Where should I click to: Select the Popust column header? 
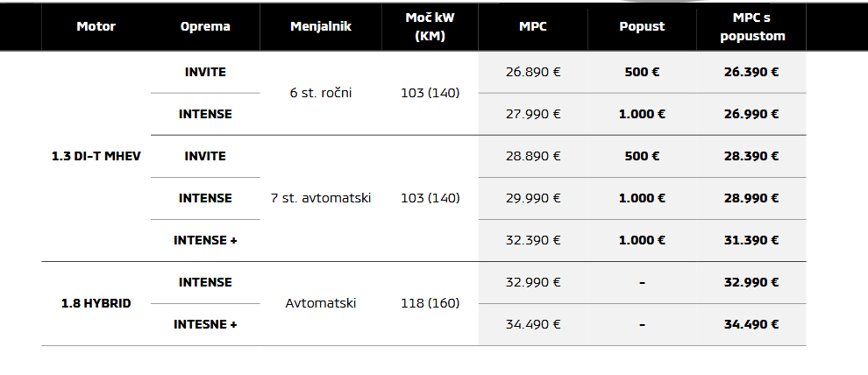(x=642, y=26)
